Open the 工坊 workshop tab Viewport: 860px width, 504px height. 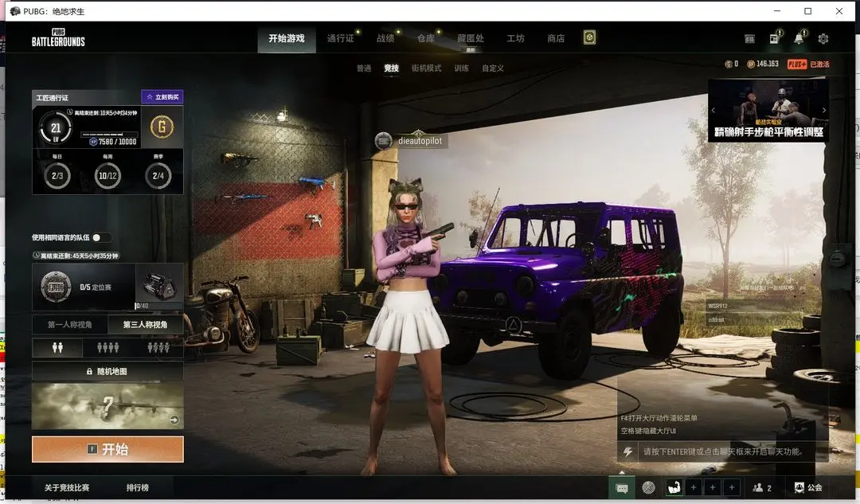click(x=515, y=38)
